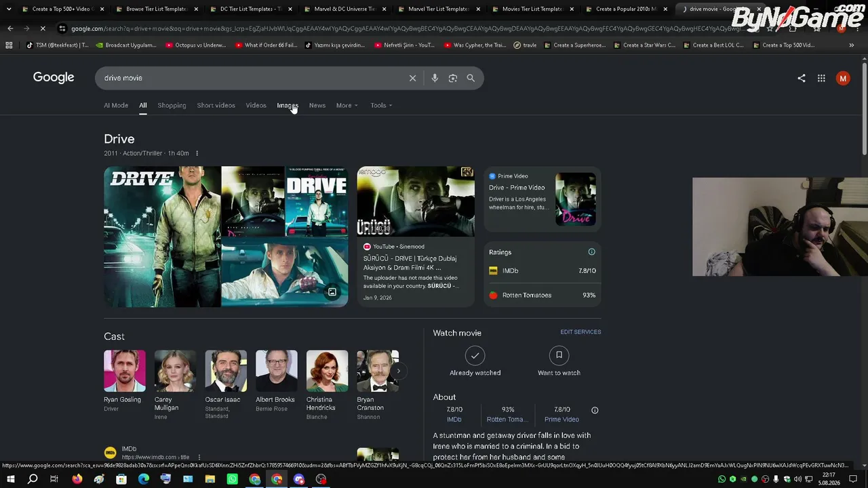This screenshot has height=488, width=868.
Task: Open the info icon in the About section
Action: 595,410
